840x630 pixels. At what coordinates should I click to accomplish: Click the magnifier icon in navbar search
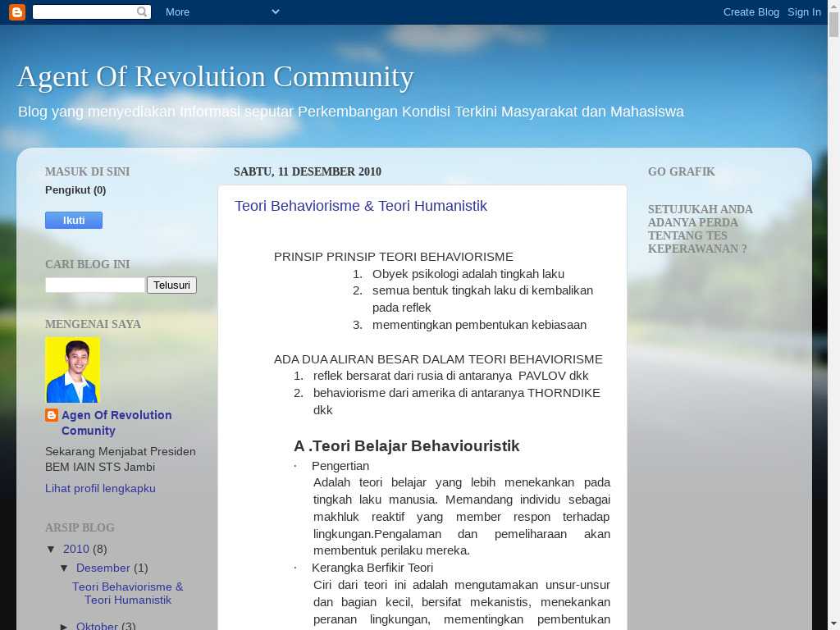(x=143, y=11)
